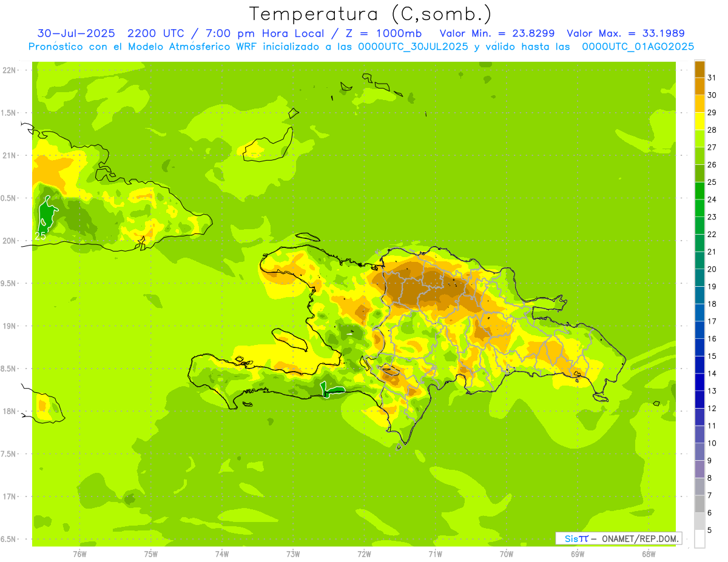Click the 69W longitude axis label
Screen dimensions: 728x562
click(578, 554)
